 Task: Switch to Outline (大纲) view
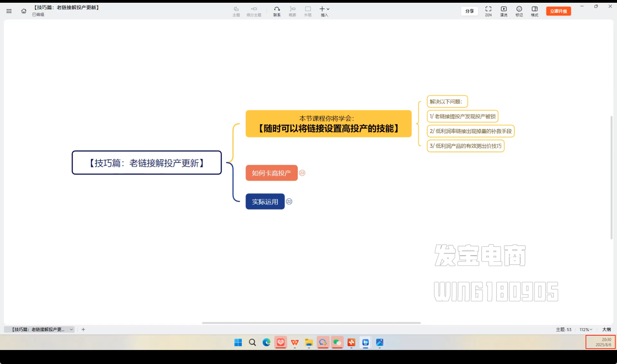(606, 330)
